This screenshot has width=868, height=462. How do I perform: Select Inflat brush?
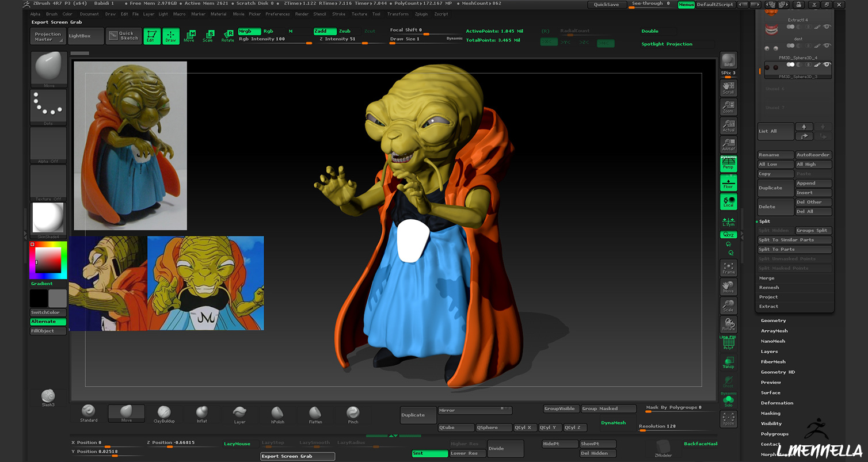pyautogui.click(x=201, y=414)
